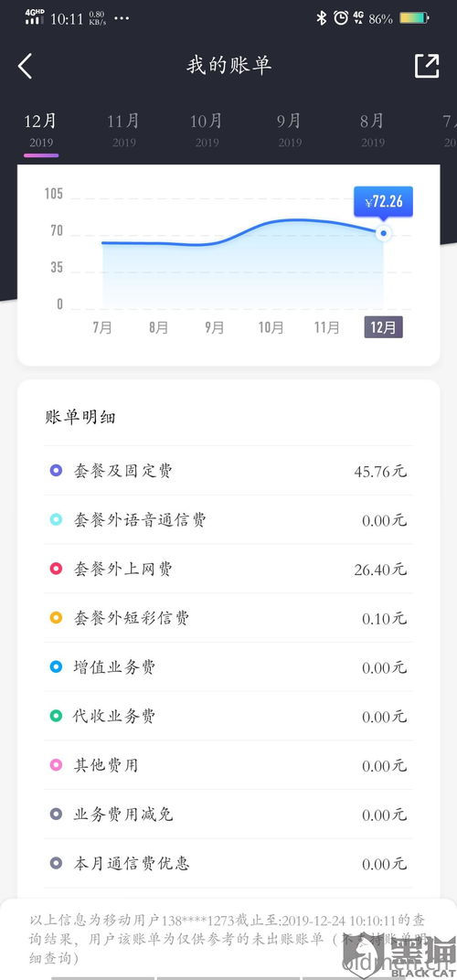Tap the 10月 label on chart axis

[271, 327]
